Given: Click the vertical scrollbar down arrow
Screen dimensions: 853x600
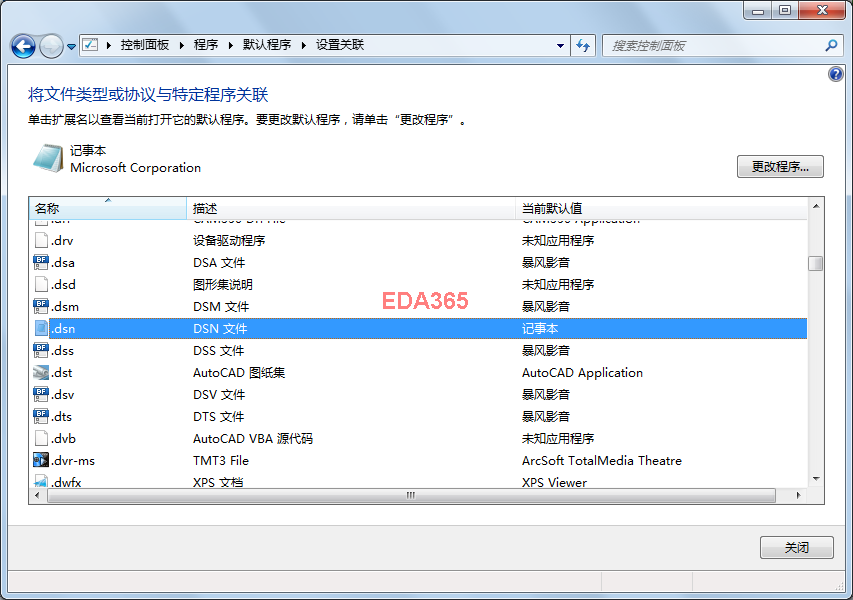Looking at the screenshot, I should coord(816,479).
